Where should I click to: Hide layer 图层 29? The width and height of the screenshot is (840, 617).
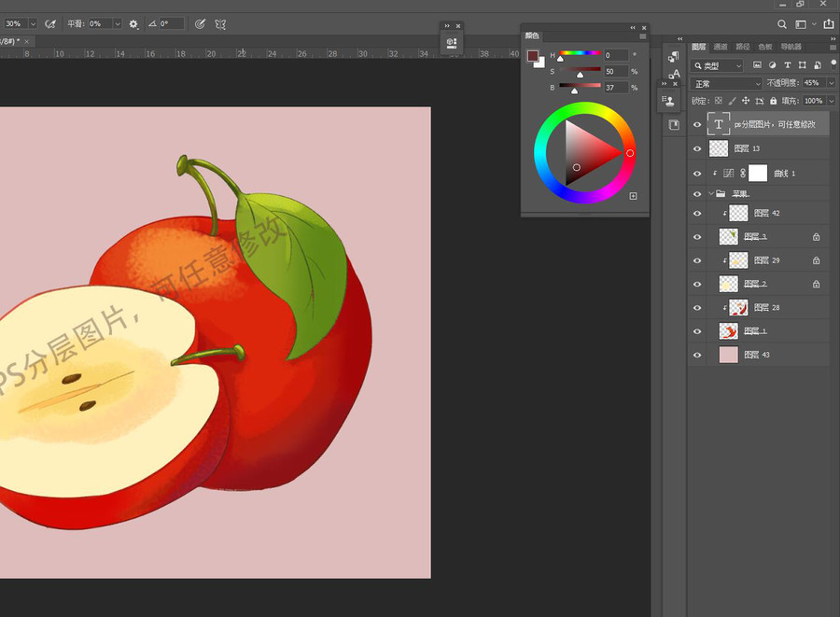(x=697, y=260)
